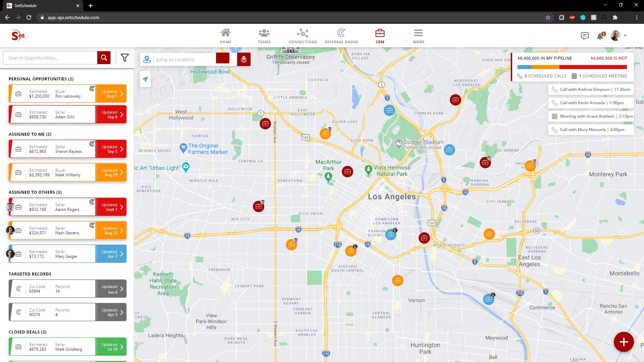
Task: Click orange briefcase marker near Vernon
Action: pos(398,281)
